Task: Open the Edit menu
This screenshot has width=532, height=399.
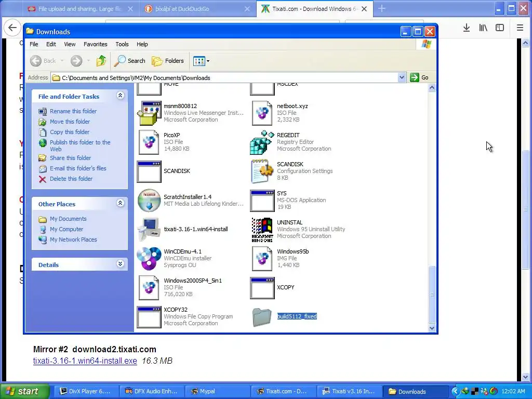Action: pyautogui.click(x=51, y=44)
